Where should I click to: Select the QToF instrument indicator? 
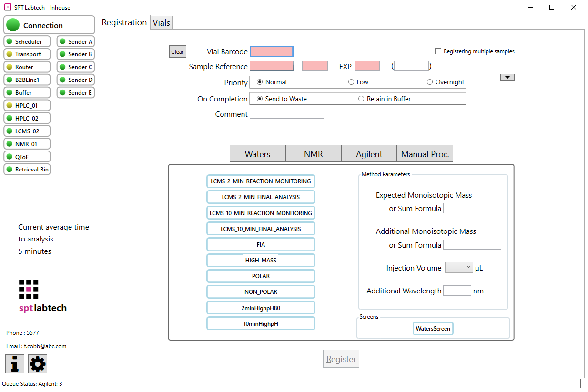(27, 156)
